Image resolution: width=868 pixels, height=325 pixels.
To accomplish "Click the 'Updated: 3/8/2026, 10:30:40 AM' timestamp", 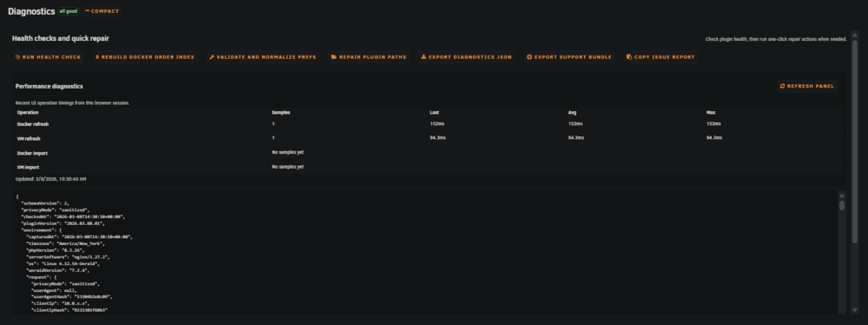I will point(50,179).
